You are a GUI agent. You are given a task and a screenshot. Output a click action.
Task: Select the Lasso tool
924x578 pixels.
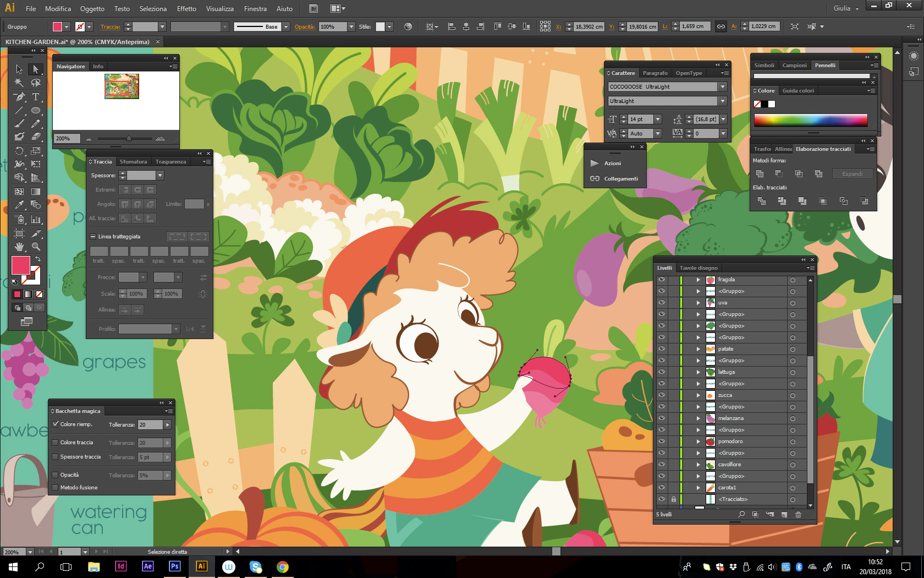36,83
